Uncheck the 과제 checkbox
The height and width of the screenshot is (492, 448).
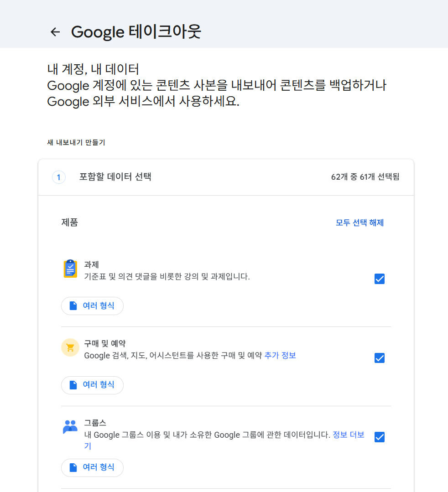click(380, 279)
